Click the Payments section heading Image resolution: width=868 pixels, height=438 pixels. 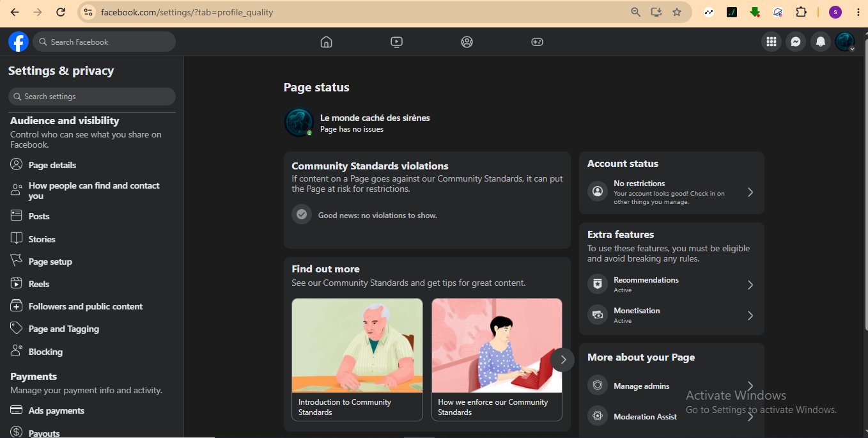coord(33,376)
